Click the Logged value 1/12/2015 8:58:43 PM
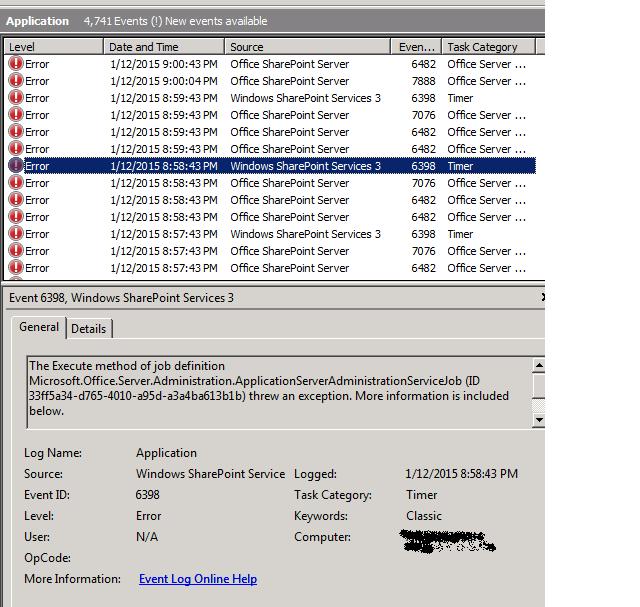The image size is (640, 607). point(462,474)
